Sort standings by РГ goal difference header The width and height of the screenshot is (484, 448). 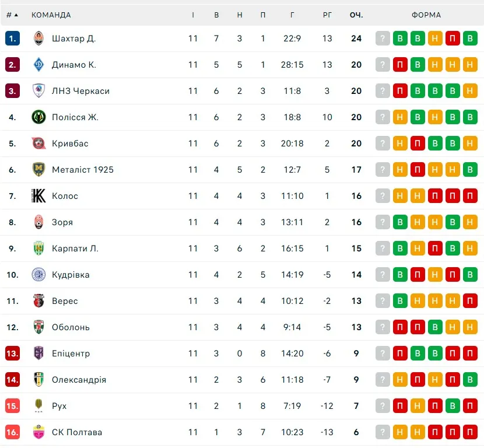pyautogui.click(x=327, y=15)
